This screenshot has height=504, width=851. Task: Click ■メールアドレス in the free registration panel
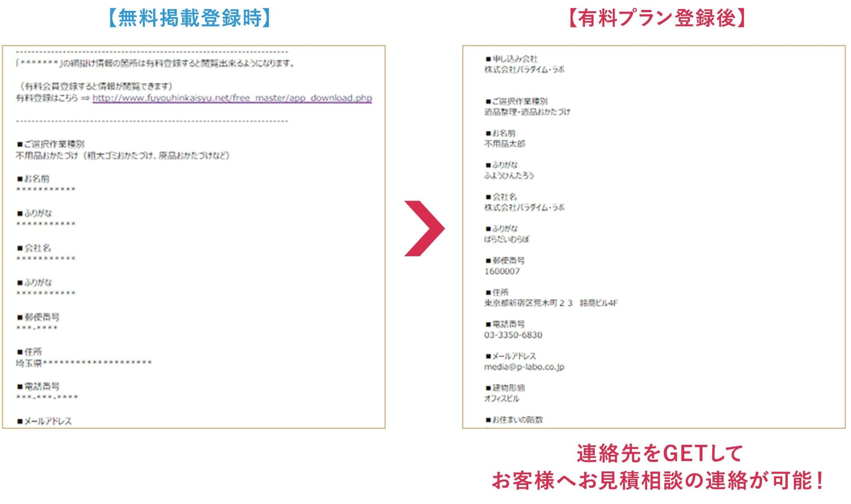click(x=44, y=421)
